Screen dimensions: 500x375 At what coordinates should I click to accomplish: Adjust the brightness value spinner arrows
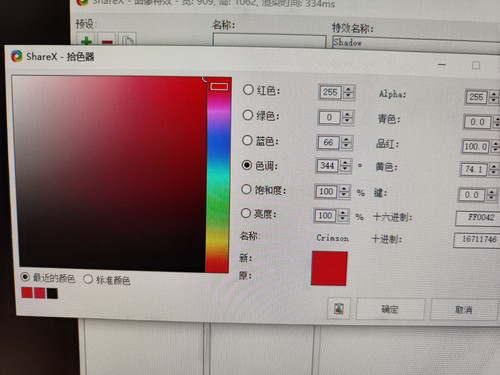click(x=343, y=216)
